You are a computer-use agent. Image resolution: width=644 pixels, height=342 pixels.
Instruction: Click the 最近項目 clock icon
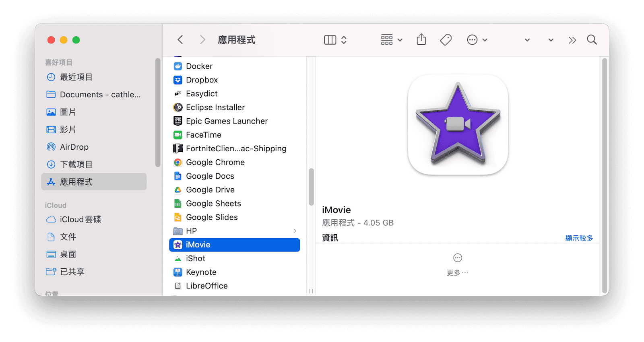pyautogui.click(x=51, y=77)
